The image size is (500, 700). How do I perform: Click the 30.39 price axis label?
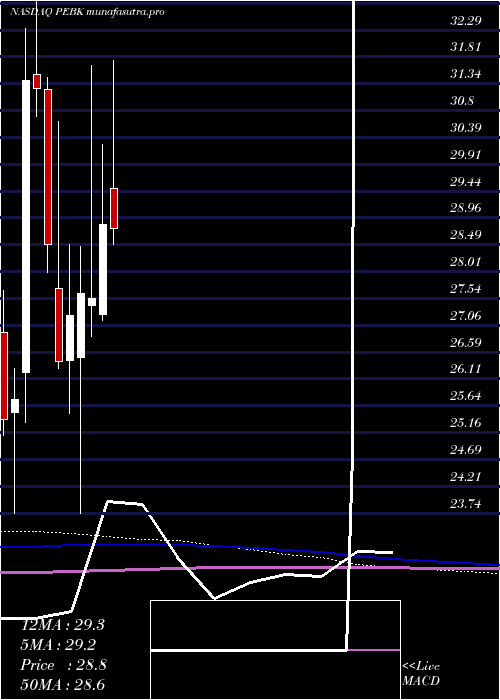click(x=466, y=128)
